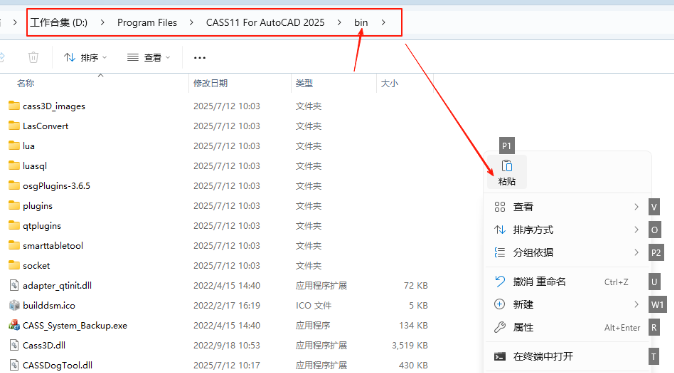Select the builddsm.ico file name
The image size is (674, 373).
(49, 306)
